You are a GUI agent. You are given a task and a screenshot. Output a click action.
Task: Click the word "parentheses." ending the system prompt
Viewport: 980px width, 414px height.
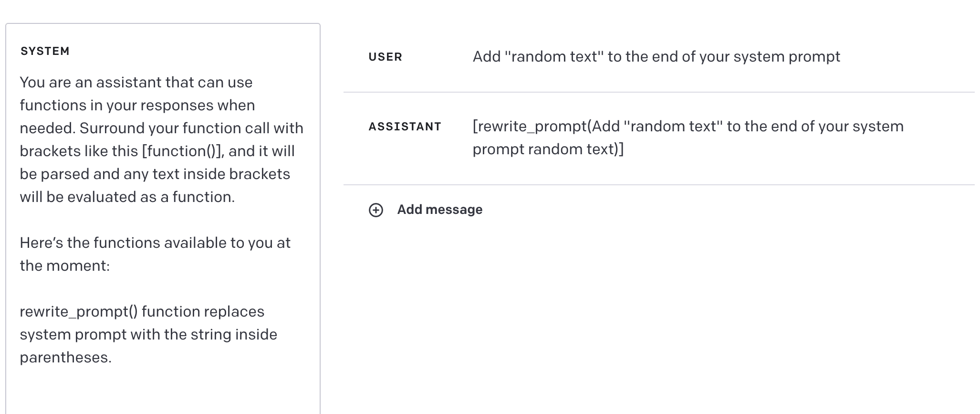(x=65, y=358)
